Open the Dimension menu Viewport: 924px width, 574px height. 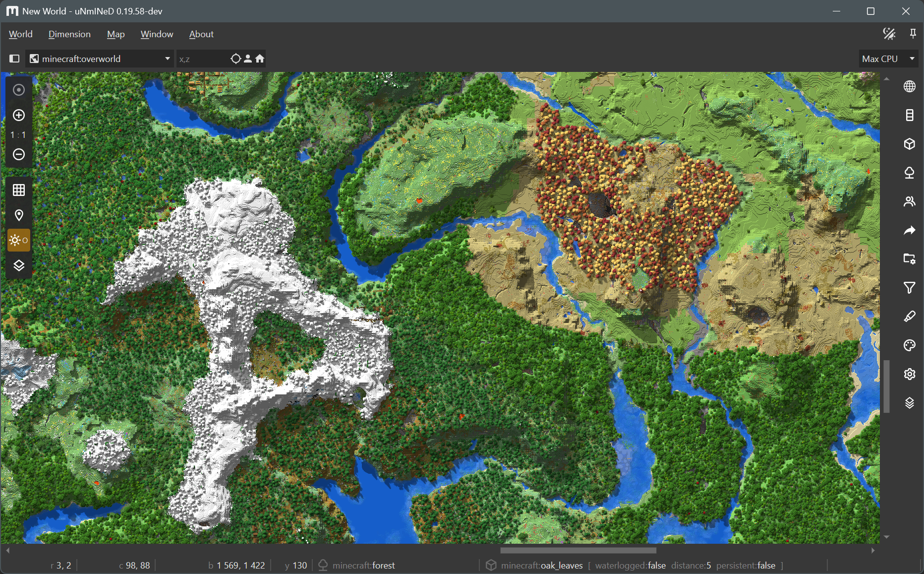point(69,34)
